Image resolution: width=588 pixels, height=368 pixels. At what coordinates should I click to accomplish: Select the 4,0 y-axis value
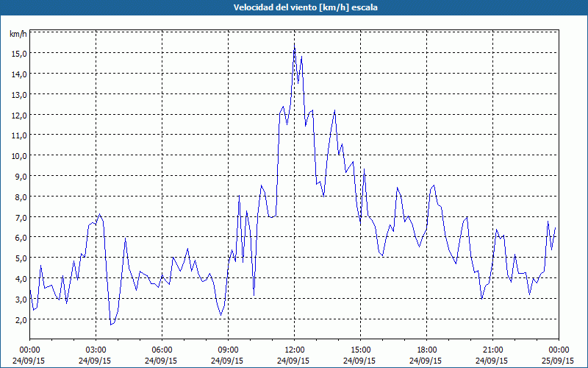21,279
